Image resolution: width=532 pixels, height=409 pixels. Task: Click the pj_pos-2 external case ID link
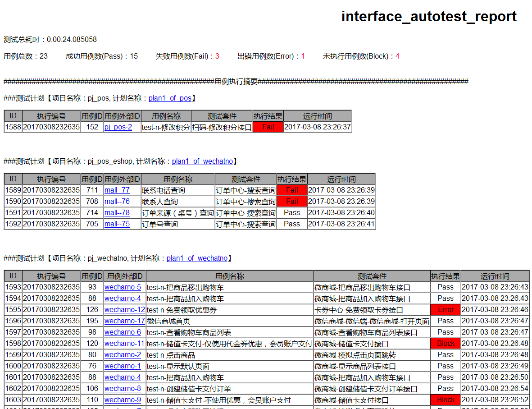click(x=118, y=127)
